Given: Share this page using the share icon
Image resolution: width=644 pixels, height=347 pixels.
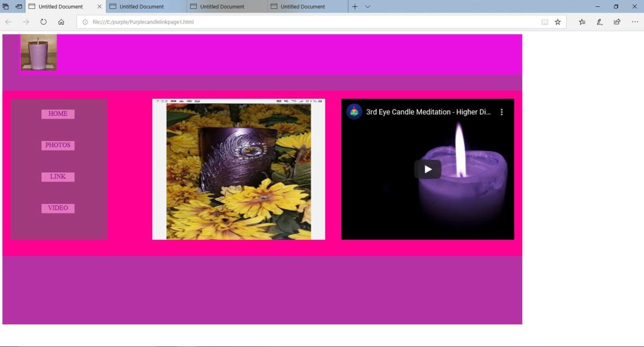Looking at the screenshot, I should [617, 22].
